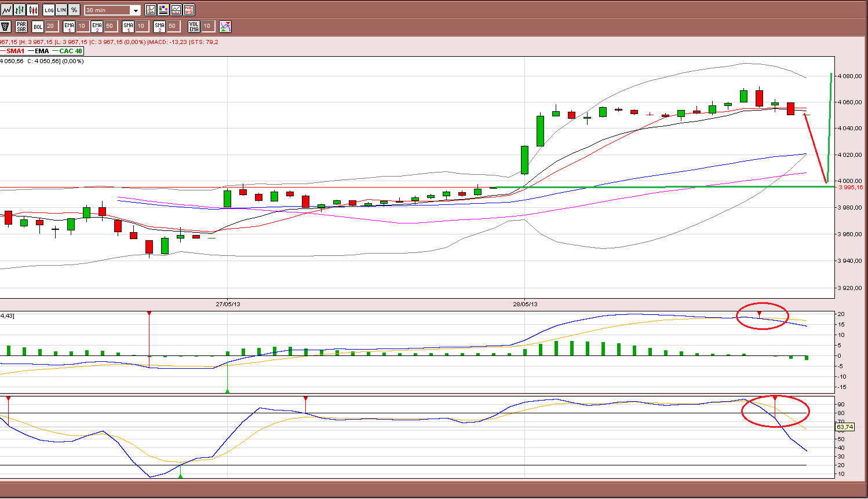Click the green stochastic buy marker triangle
Screen dimensions: 868x499
[181, 476]
